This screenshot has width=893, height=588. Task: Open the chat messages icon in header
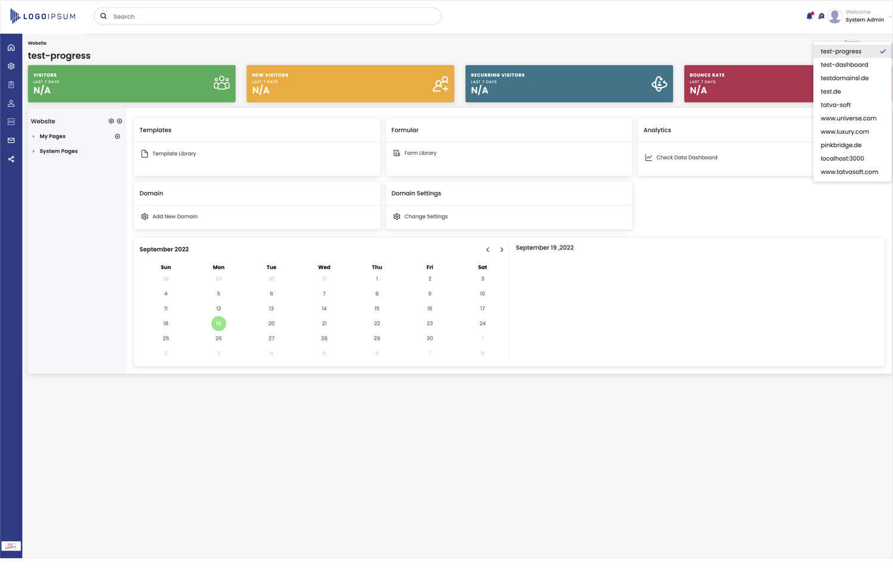[822, 16]
